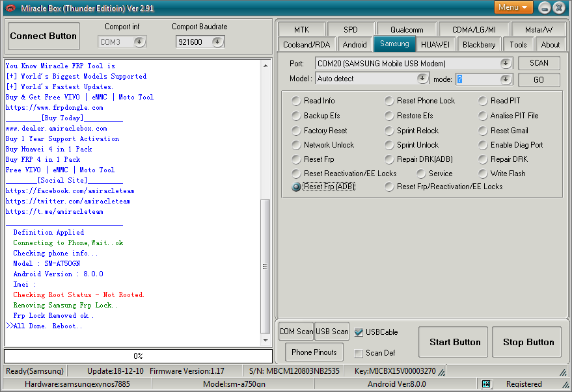This screenshot has height=392, width=572.
Task: Switch to the Android tab
Action: (355, 44)
